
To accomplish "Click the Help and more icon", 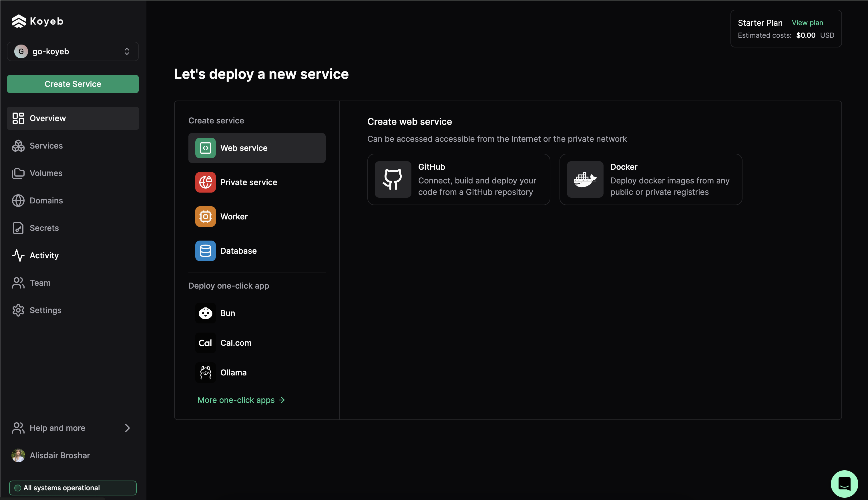I will click(x=18, y=428).
